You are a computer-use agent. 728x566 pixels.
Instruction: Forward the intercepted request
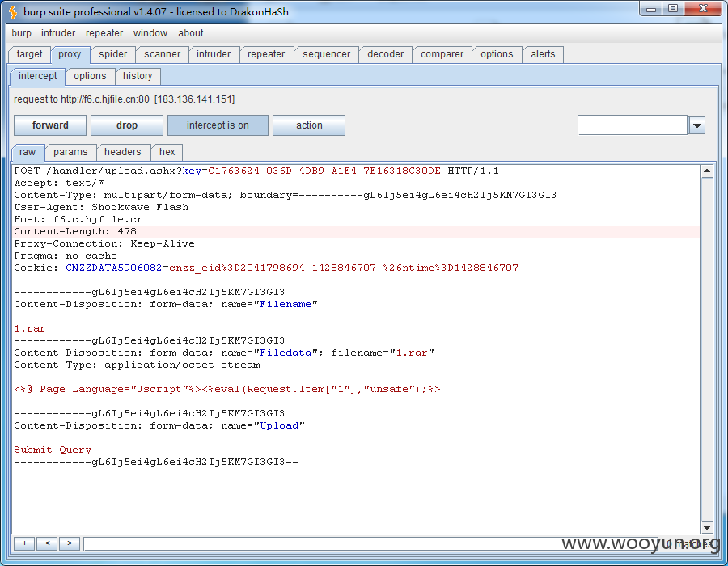coord(50,125)
